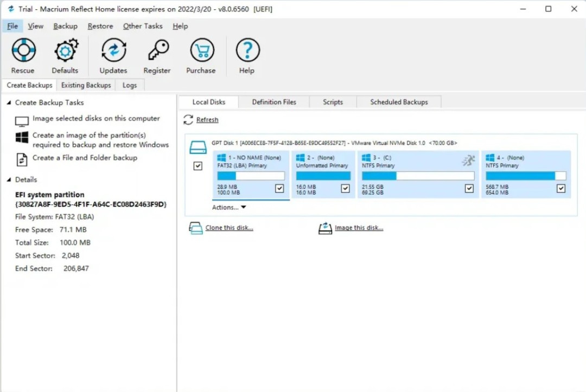The image size is (586, 392).
Task: Click the Windows logo backup task icon
Action: coord(22,137)
